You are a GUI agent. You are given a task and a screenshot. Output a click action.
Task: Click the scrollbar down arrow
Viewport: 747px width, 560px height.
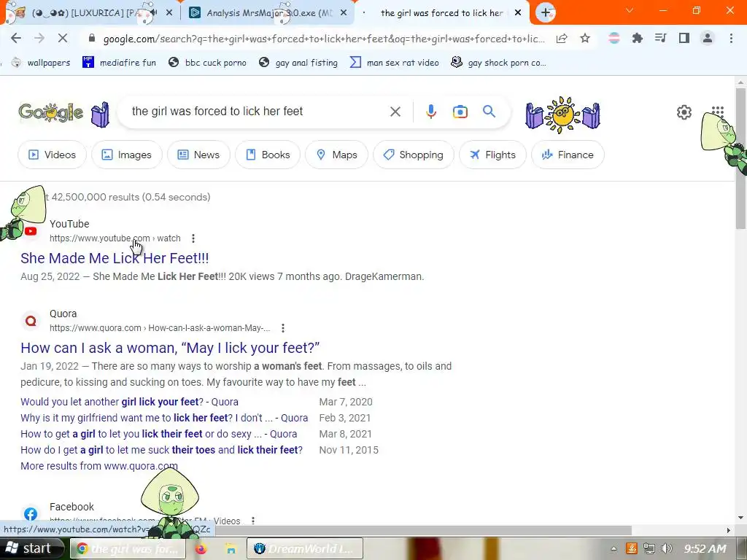741,518
